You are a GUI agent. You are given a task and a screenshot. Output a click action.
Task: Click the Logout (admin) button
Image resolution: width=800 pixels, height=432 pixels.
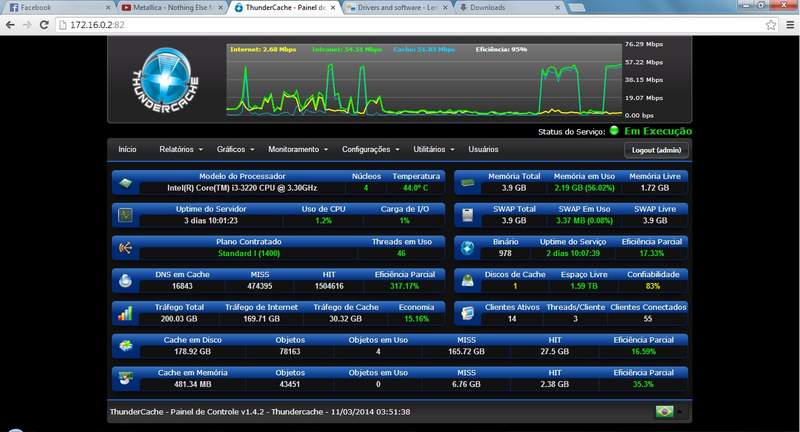[x=656, y=150]
